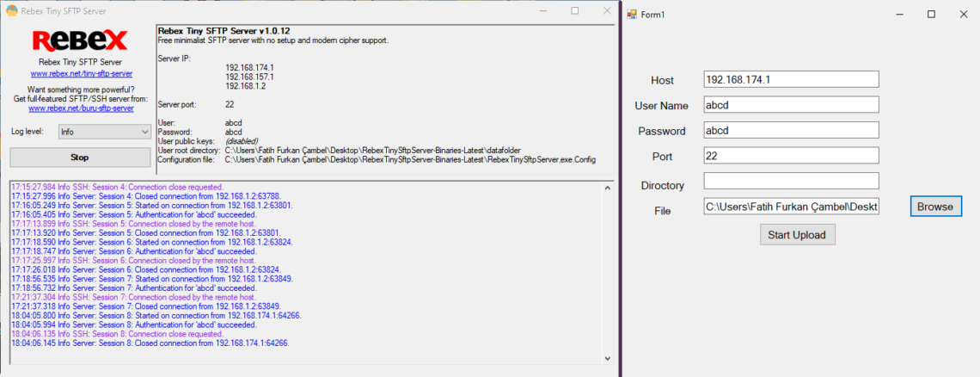Open the rebex.net/buru-sftp-server link
This screenshot has width=980, height=377.
click(x=81, y=108)
